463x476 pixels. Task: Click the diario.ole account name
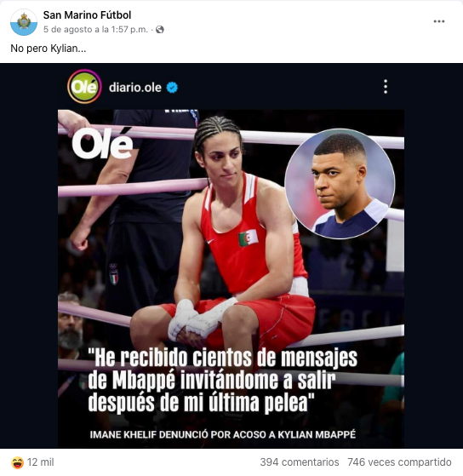[135, 88]
